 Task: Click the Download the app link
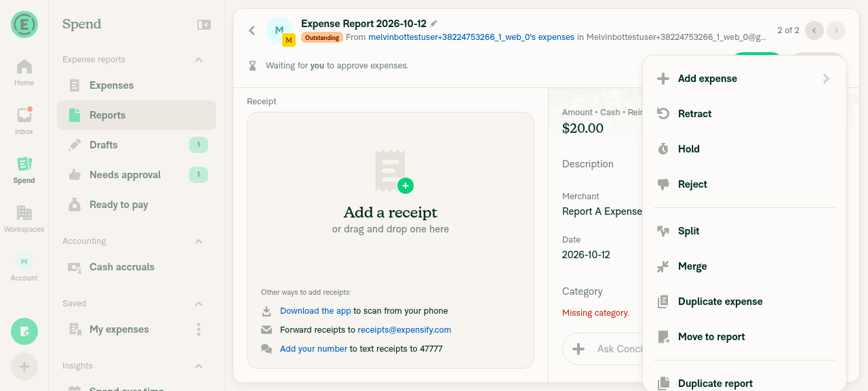pyautogui.click(x=315, y=311)
